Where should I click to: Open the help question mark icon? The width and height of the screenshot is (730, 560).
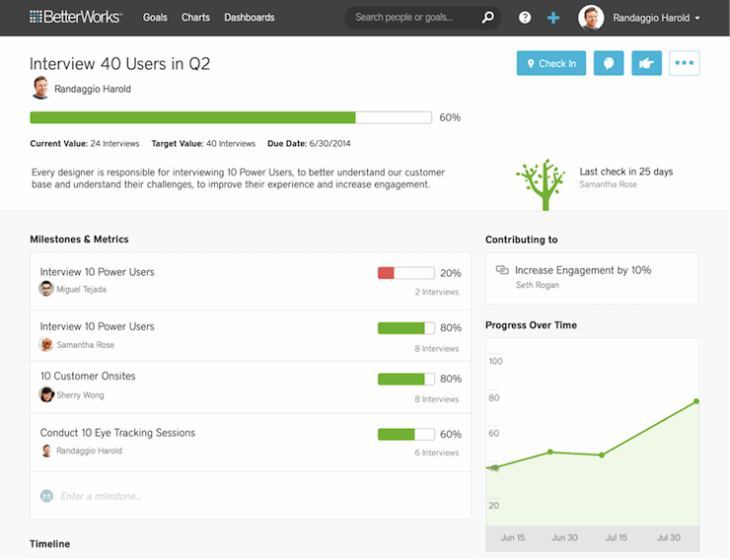(x=525, y=18)
